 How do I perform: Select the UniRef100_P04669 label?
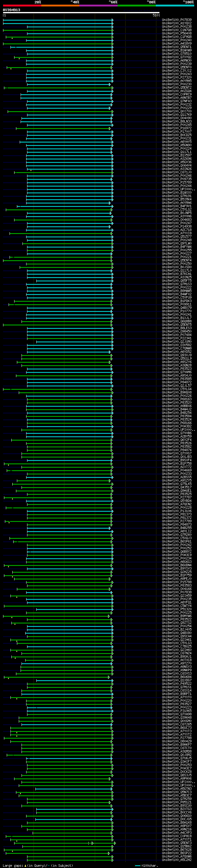click(177, 470)
